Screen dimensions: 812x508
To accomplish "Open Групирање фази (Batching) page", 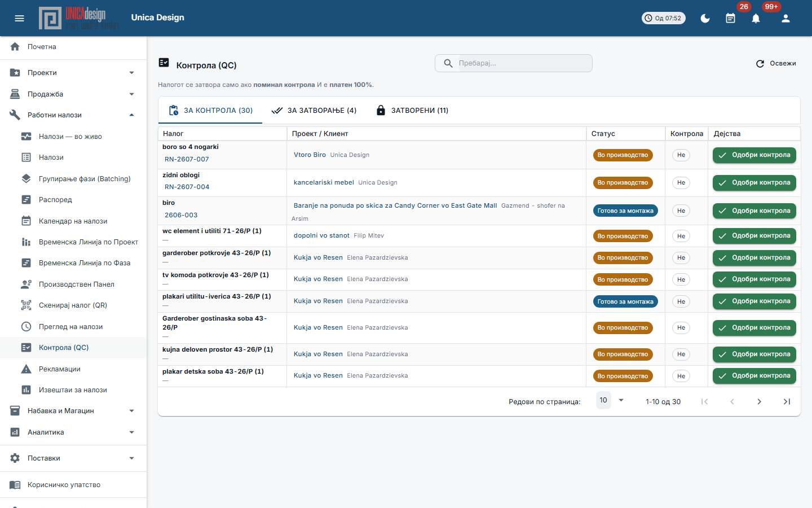I will coord(73,179).
